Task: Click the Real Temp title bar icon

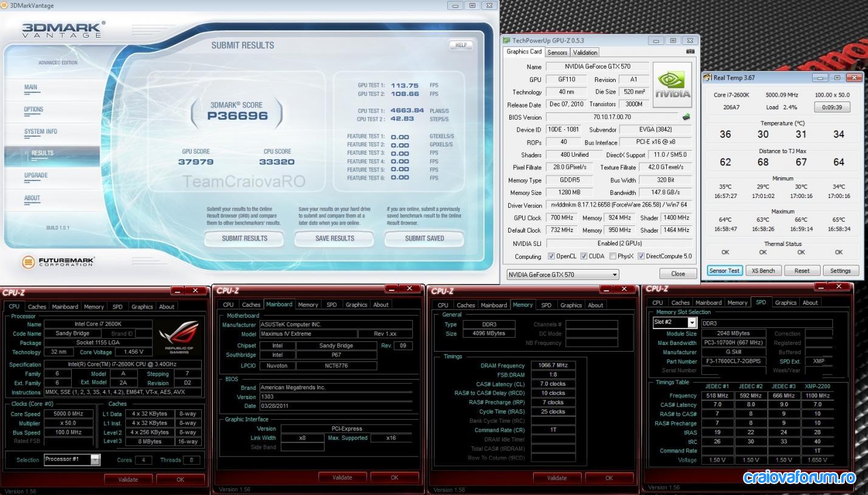Action: click(708, 77)
